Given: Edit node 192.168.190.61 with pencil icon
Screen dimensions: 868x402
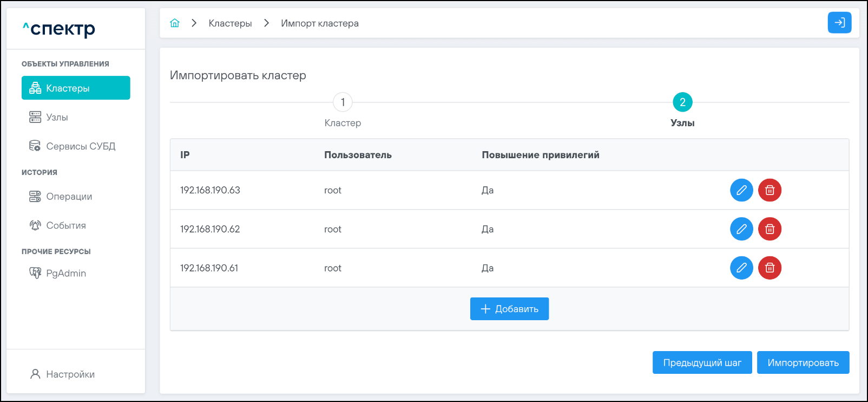Looking at the screenshot, I should (x=741, y=268).
